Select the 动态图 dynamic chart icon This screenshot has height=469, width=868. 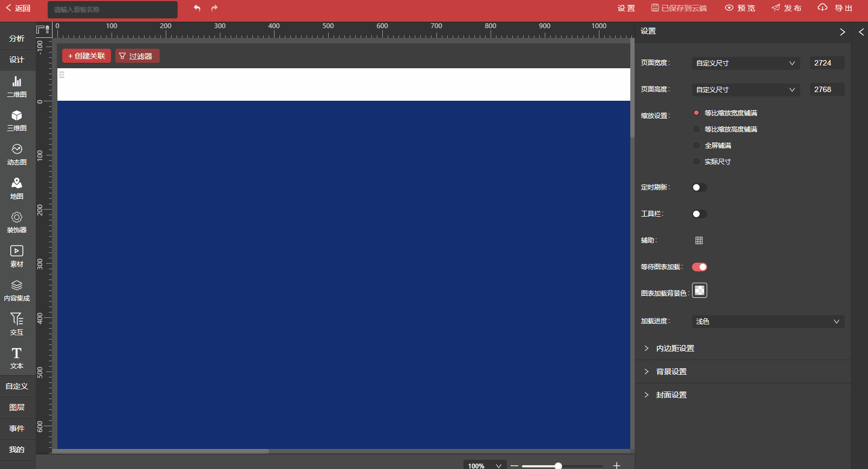click(17, 154)
